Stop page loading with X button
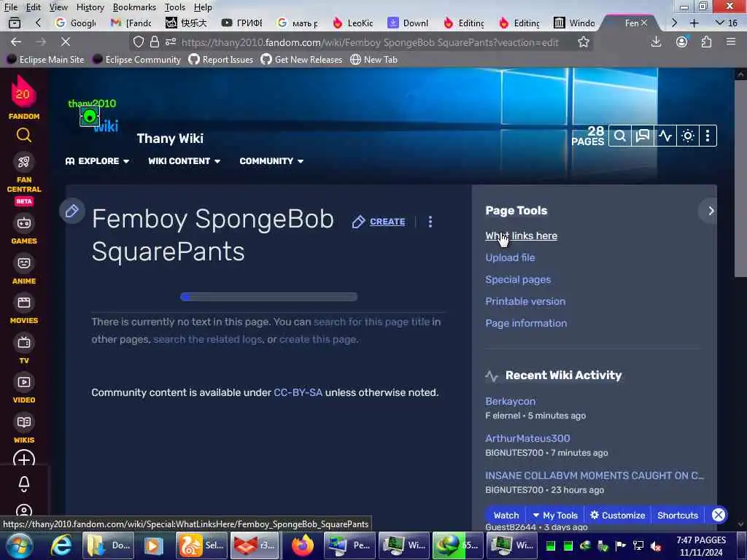 coord(65,42)
